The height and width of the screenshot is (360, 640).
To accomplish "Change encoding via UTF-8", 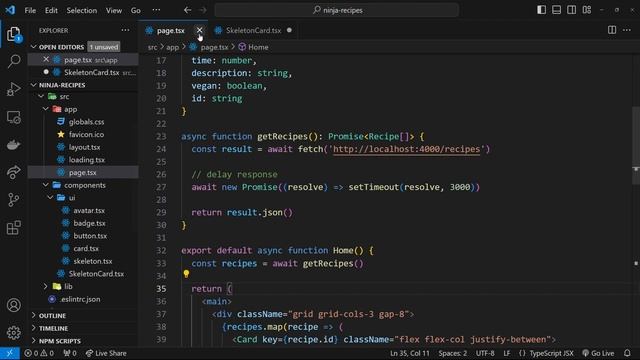I will pyautogui.click(x=485, y=353).
